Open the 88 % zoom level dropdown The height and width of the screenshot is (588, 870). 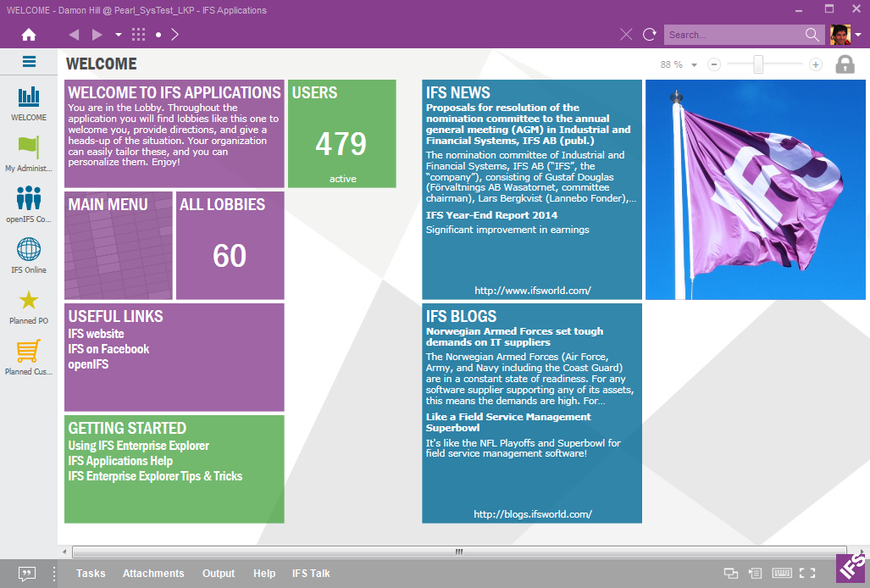(x=694, y=65)
